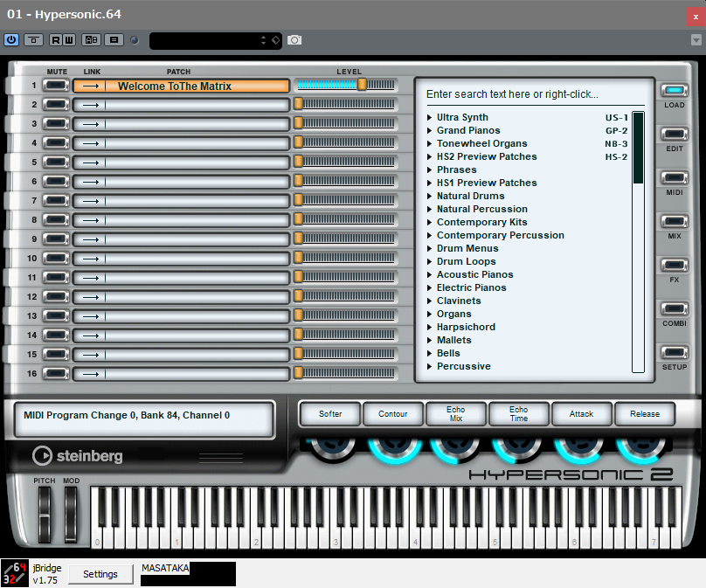Expand the Harpsichord category
Viewport: 706px width, 588px height.
pos(430,327)
